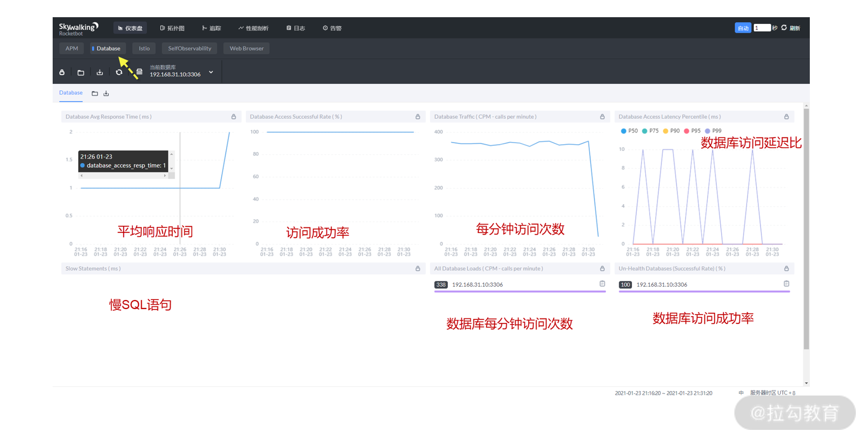Click the Database Traffic panel title

486,116
